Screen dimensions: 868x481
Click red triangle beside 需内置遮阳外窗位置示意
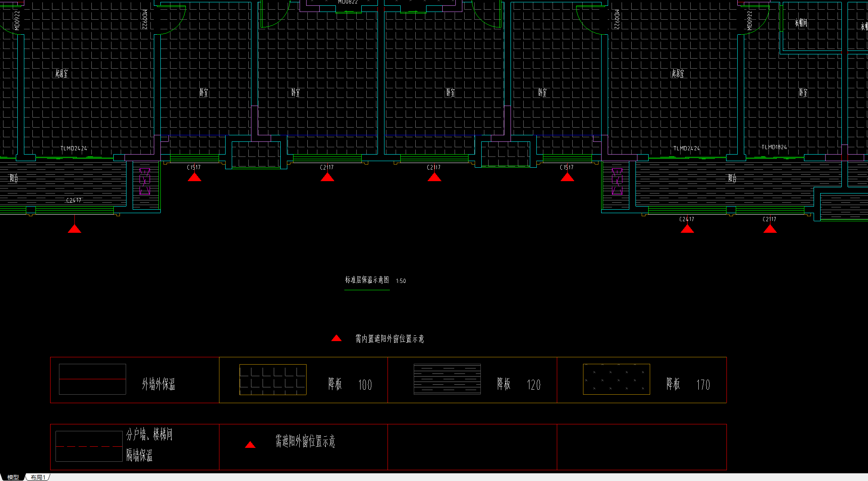pyautogui.click(x=336, y=338)
